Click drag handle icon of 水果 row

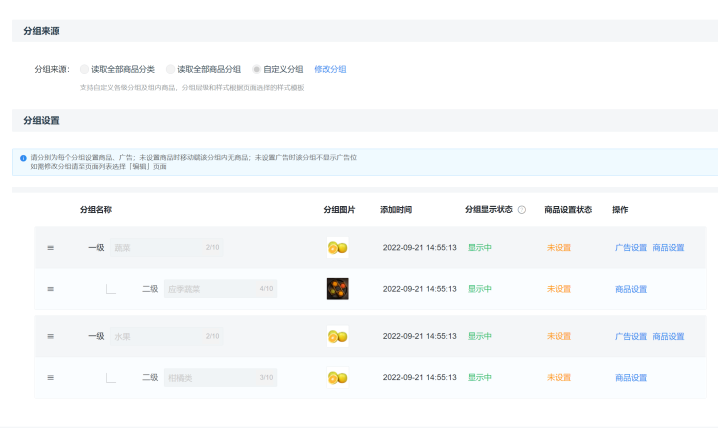(51, 336)
